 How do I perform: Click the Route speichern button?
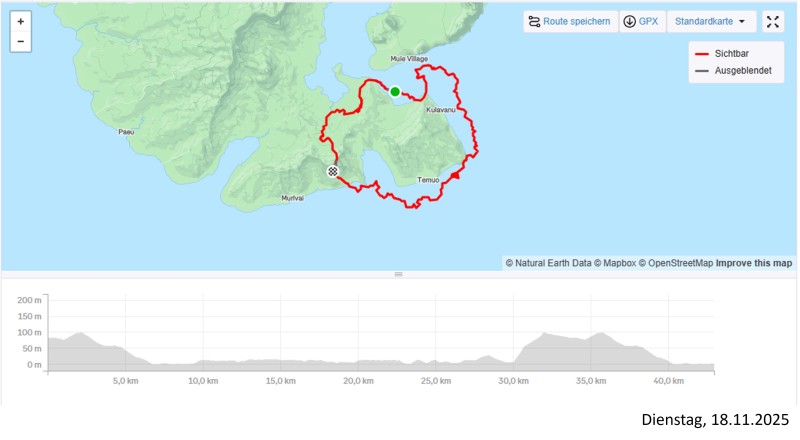tap(576, 21)
